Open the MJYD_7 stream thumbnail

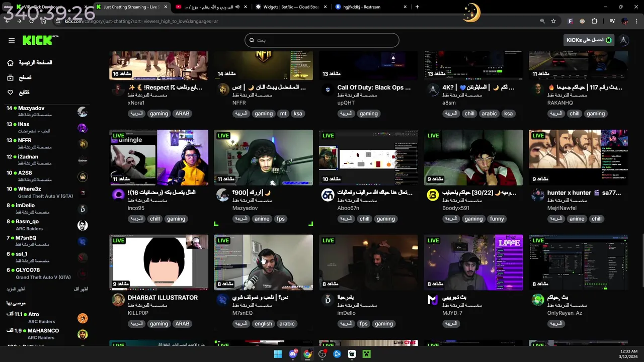473,262
